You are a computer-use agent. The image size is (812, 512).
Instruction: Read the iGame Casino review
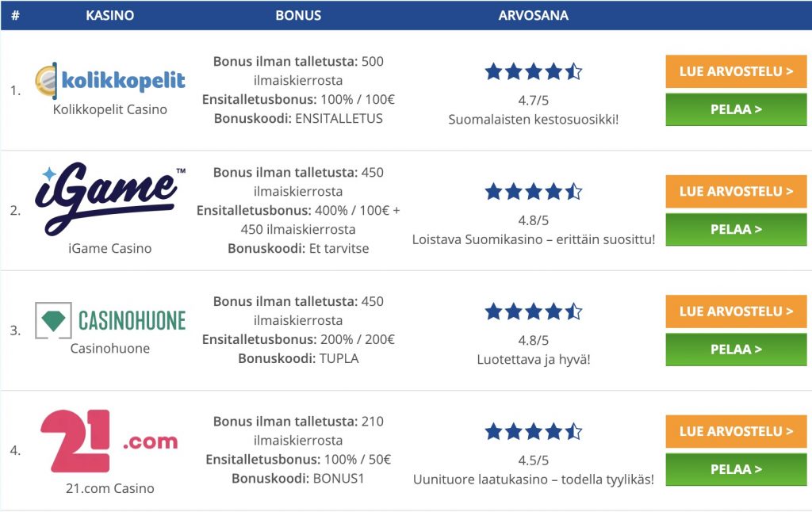click(736, 191)
